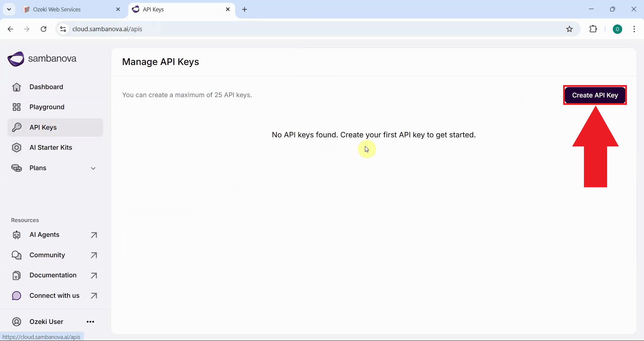Image resolution: width=644 pixels, height=341 pixels.
Task: Open the Community resource
Action: tap(47, 255)
